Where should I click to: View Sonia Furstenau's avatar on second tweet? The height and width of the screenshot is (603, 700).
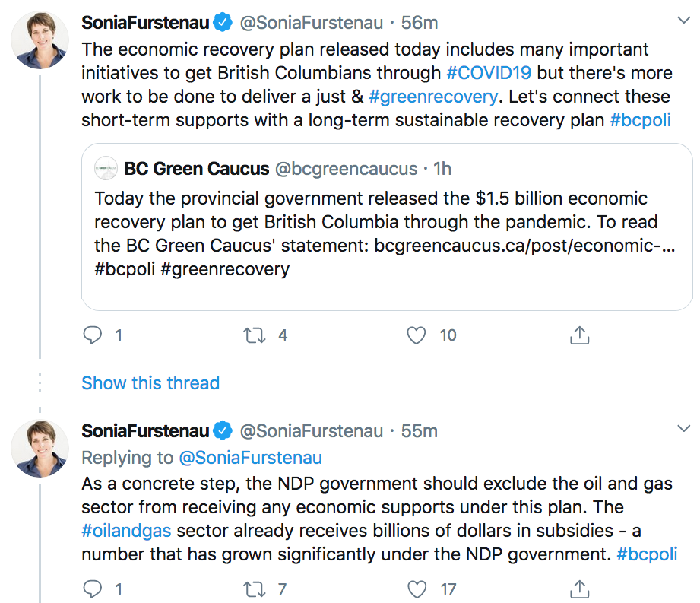40,449
